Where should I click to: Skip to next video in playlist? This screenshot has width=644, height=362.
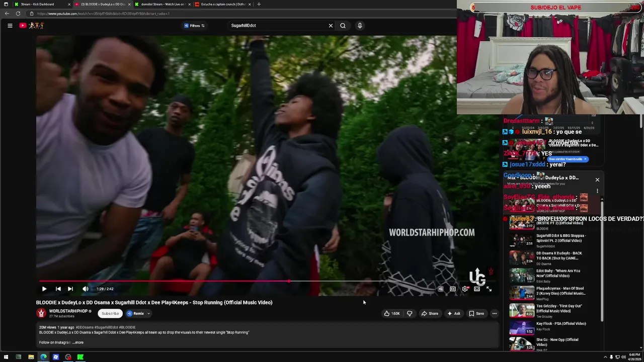point(70,289)
